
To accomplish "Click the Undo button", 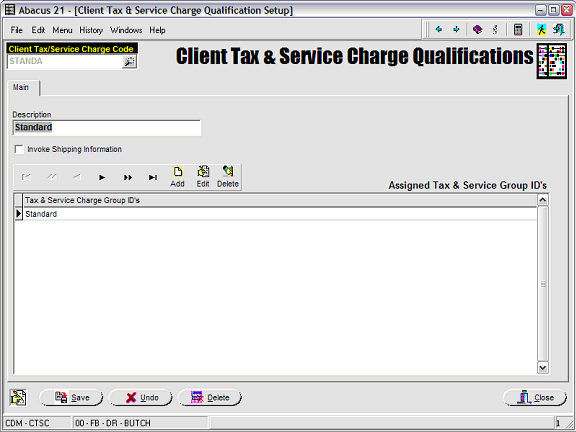I will (140, 397).
